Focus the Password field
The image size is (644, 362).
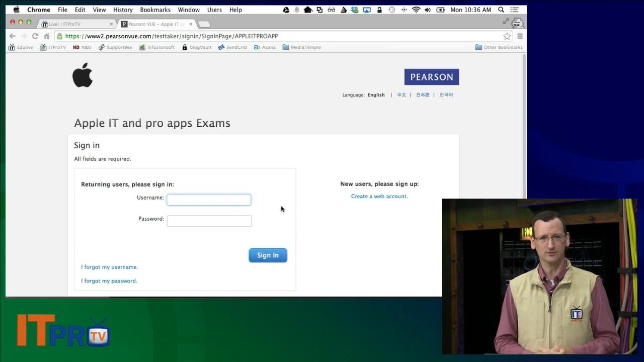tap(209, 221)
